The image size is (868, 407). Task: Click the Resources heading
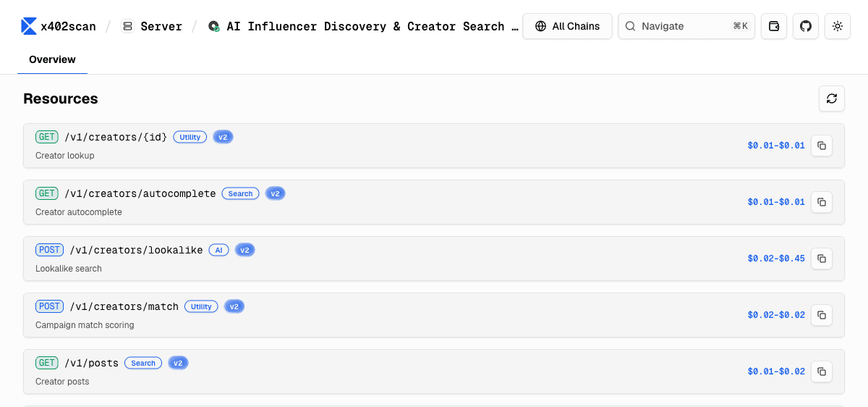click(61, 98)
